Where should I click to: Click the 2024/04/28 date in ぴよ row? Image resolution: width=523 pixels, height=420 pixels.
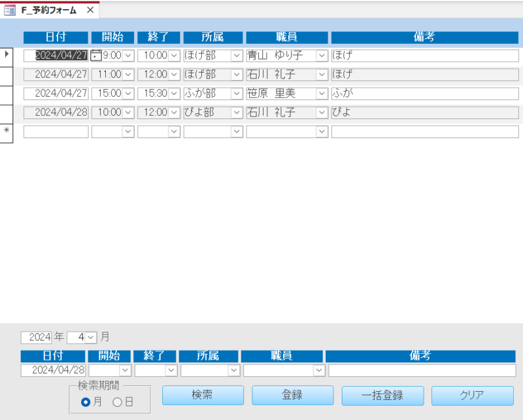56,113
